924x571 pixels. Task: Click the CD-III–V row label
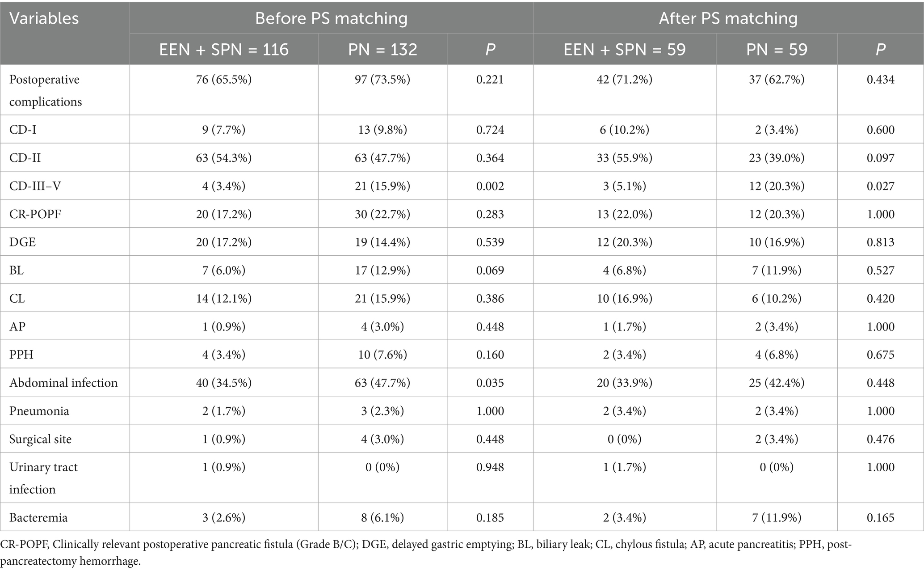pyautogui.click(x=35, y=186)
